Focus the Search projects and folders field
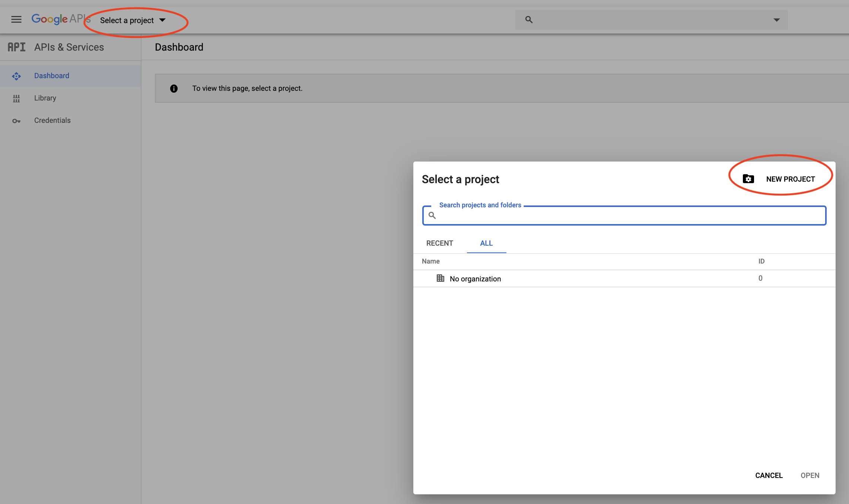This screenshot has width=849, height=504. pos(629,216)
